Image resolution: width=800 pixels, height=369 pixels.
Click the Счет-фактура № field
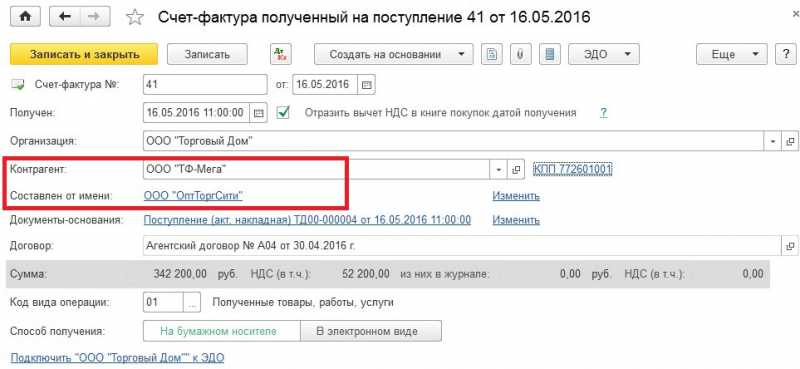(x=205, y=85)
